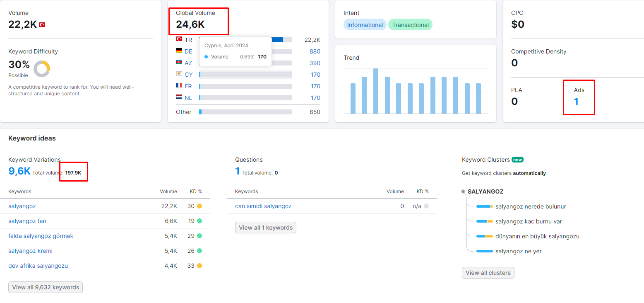644x303 pixels.
Task: Click the View all clusters button
Action: tap(488, 273)
